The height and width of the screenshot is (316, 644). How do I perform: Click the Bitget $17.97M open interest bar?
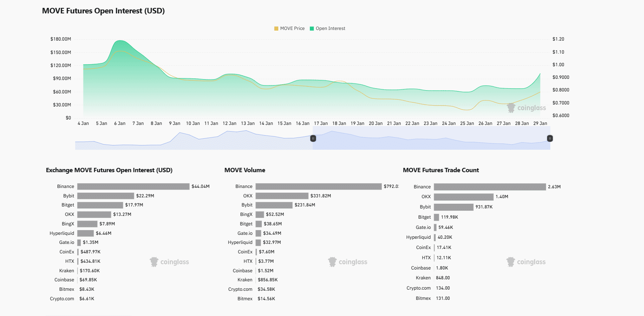click(100, 205)
